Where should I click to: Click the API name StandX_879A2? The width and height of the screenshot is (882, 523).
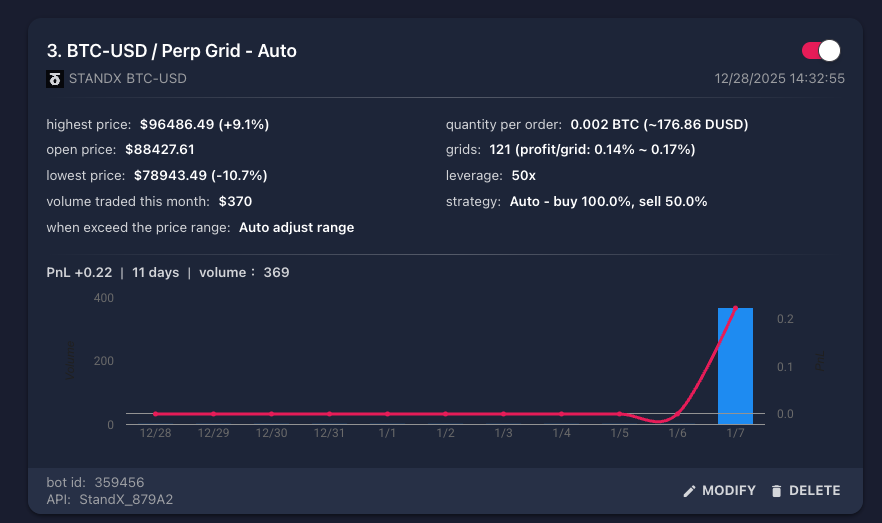coord(127,499)
